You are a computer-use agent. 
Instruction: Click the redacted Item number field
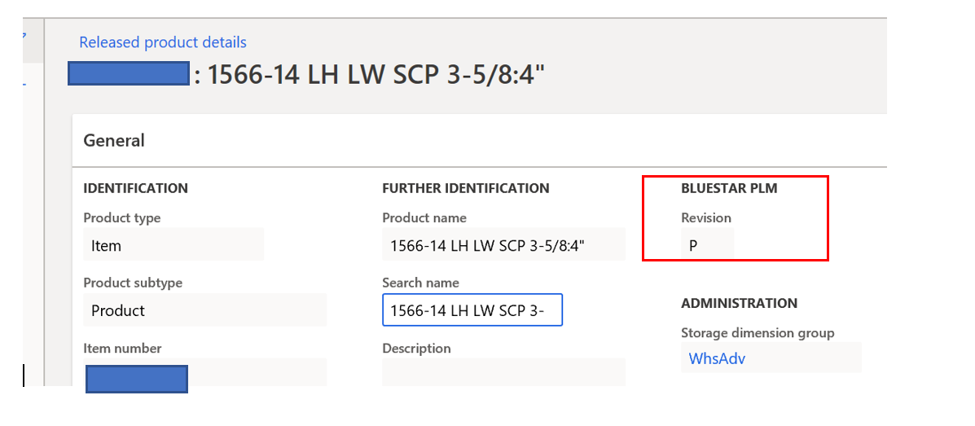coord(137,379)
